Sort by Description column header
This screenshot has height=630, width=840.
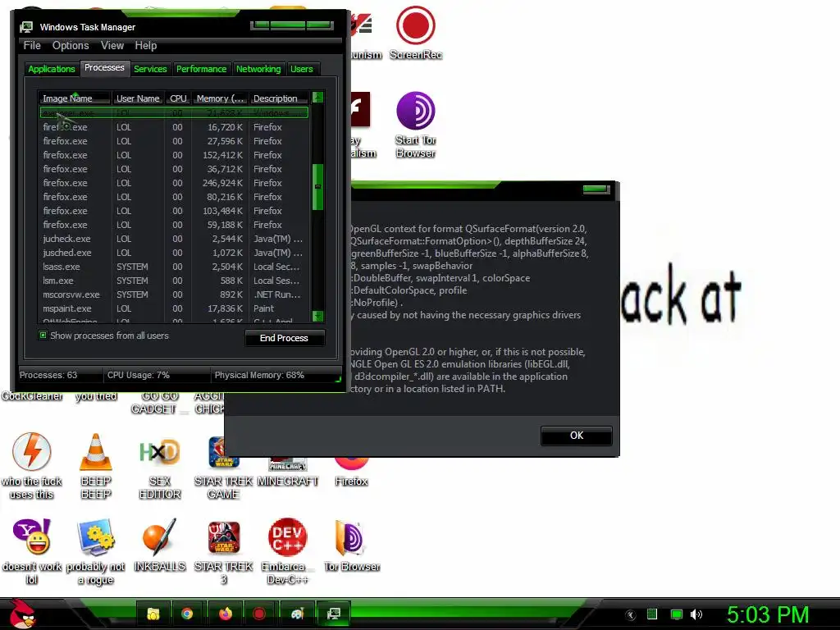point(279,98)
